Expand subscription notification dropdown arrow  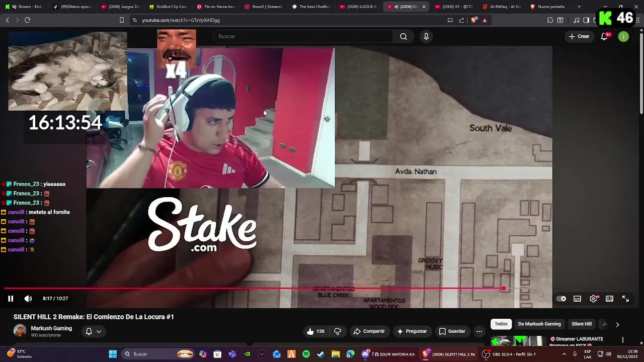tap(99, 331)
